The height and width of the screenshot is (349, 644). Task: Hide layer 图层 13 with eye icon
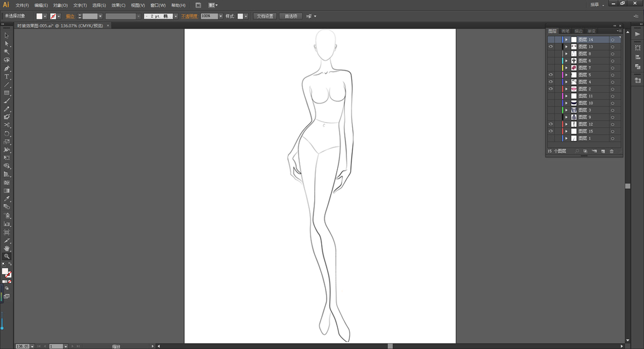point(551,46)
